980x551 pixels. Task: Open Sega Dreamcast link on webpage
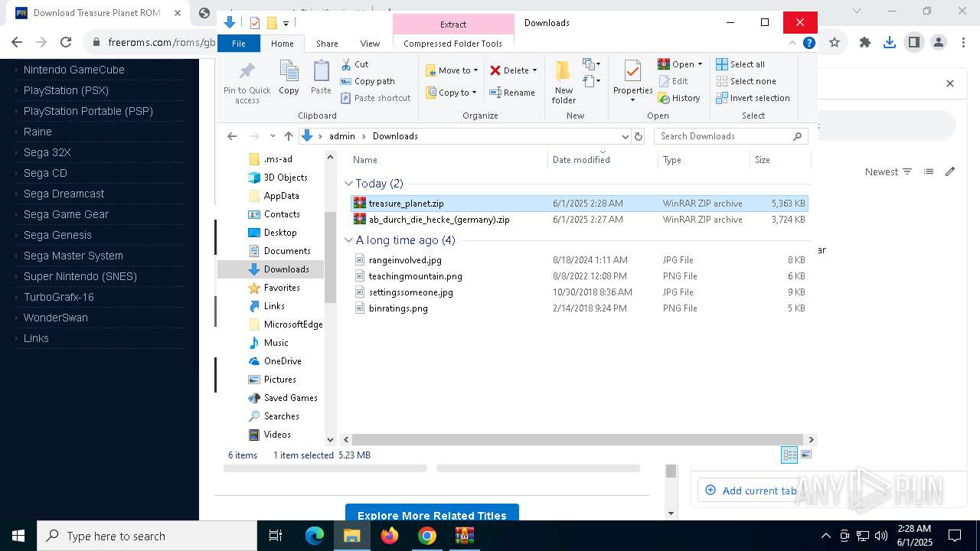(x=64, y=194)
